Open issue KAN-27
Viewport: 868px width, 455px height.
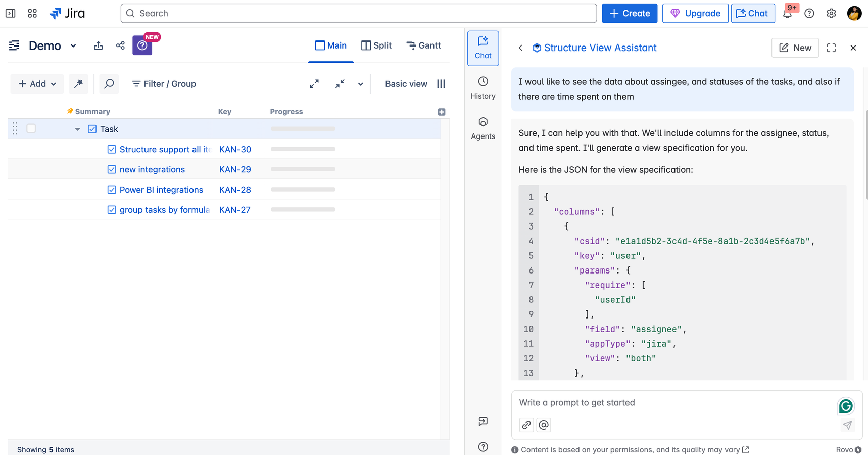pyautogui.click(x=234, y=210)
